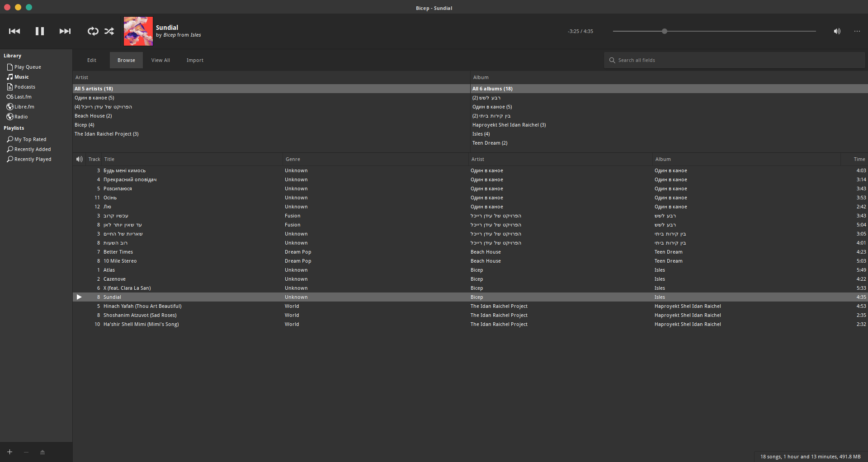868x462 pixels.
Task: Open the Import tab
Action: (195, 60)
